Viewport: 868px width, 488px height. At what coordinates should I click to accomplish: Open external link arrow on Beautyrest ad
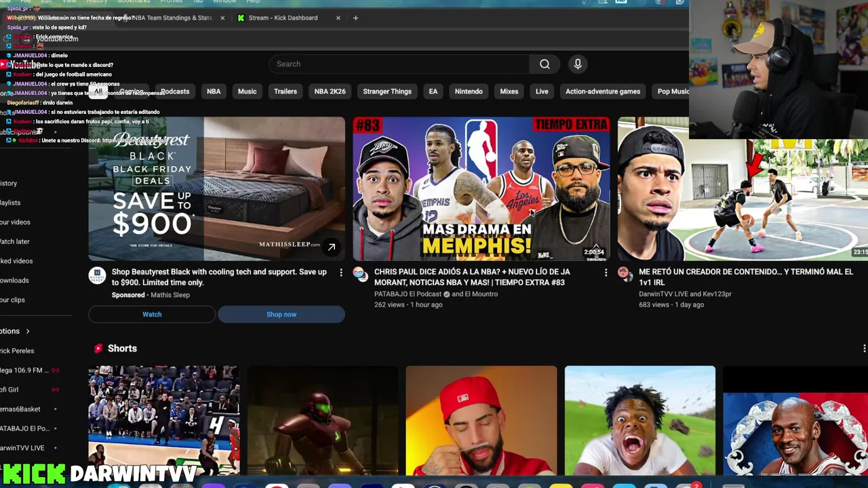(332, 247)
